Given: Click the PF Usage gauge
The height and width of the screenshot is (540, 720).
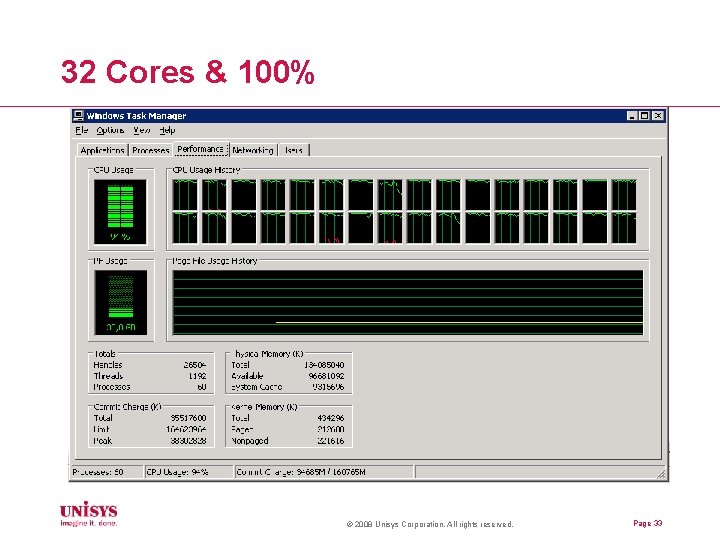Looking at the screenshot, I should click(x=121, y=303).
